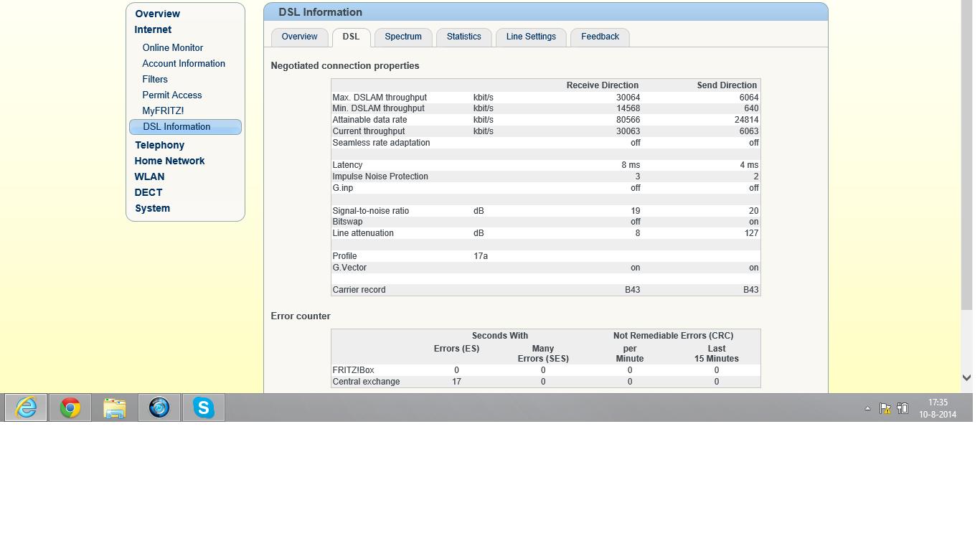Image resolution: width=980 pixels, height=551 pixels.
Task: Go to MyFRITZ! in the sidebar
Action: 163,110
